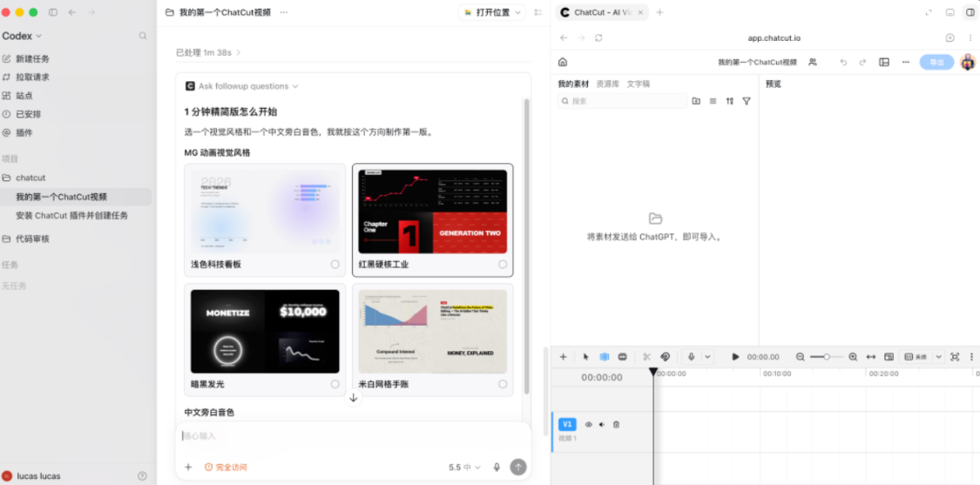The image size is (980, 485).
Task: Click followup questions scrollbar
Action: [x=526, y=246]
